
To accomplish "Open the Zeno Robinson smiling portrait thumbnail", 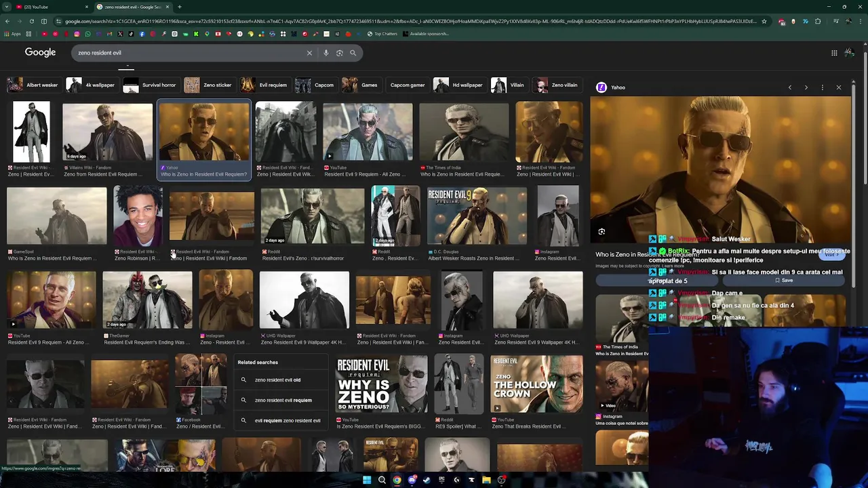I will tap(138, 217).
